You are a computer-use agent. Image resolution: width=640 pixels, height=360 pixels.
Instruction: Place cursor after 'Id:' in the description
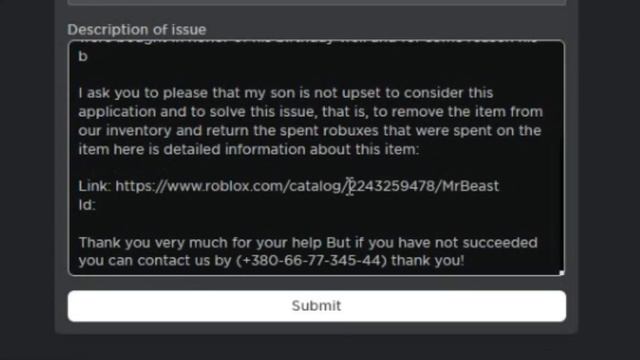pos(96,205)
